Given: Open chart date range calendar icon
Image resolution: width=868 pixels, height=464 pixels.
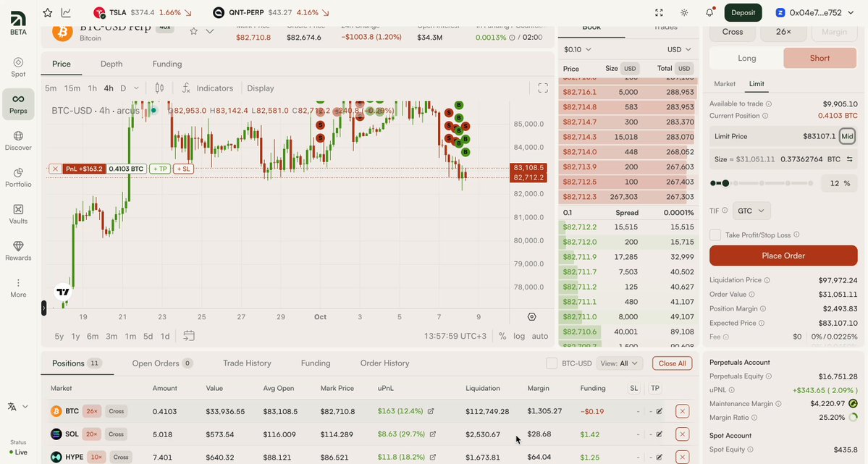Looking at the screenshot, I should tap(189, 336).
